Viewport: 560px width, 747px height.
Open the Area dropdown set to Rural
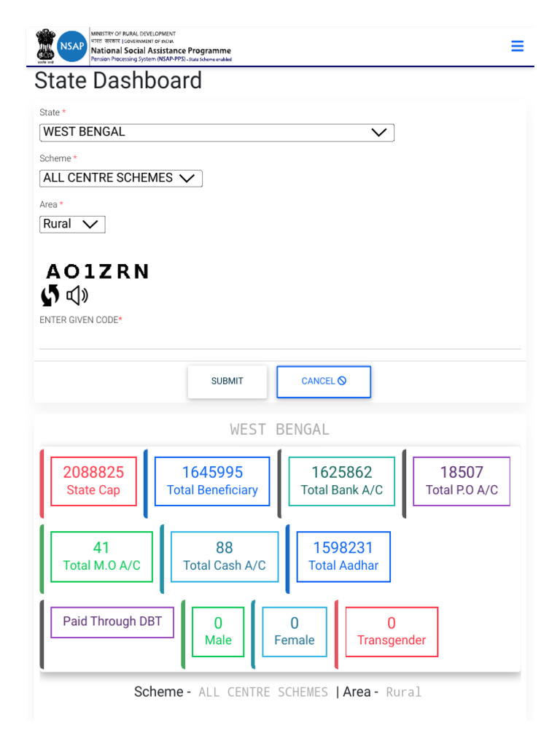pyautogui.click(x=72, y=225)
